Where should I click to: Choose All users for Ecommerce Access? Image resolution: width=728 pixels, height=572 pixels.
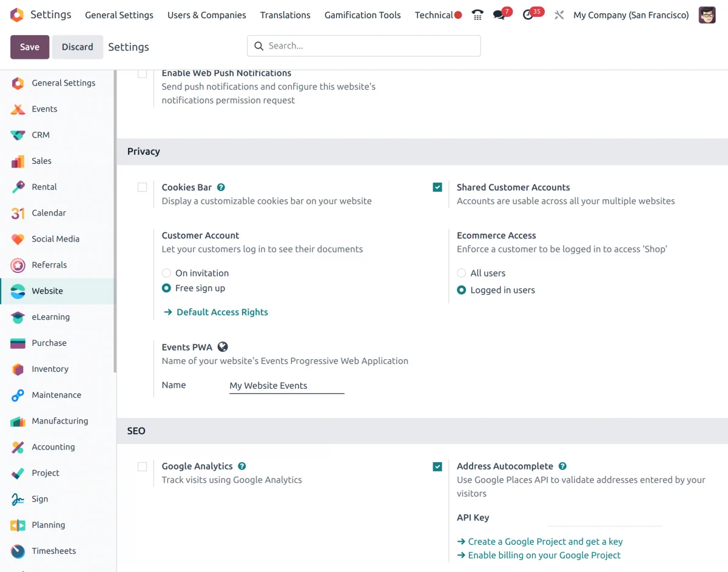[461, 273]
